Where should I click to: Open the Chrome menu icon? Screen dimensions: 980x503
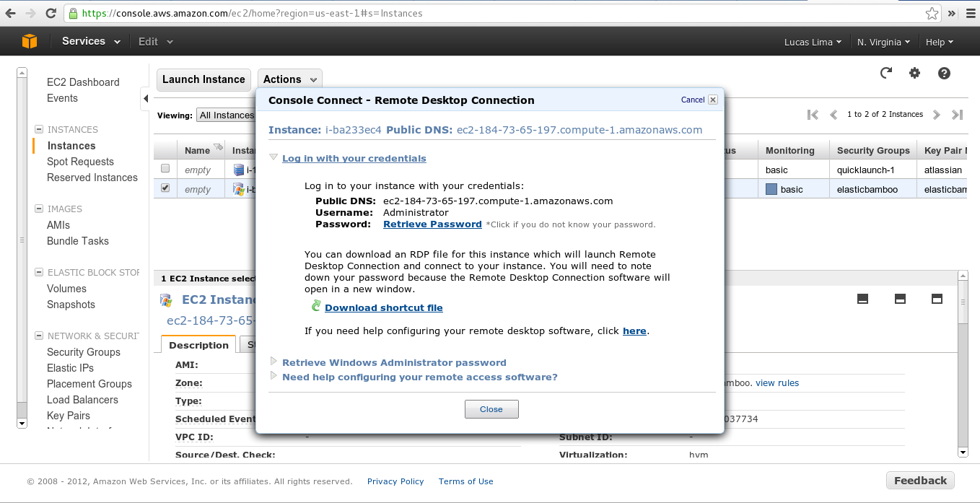pyautogui.click(x=971, y=13)
